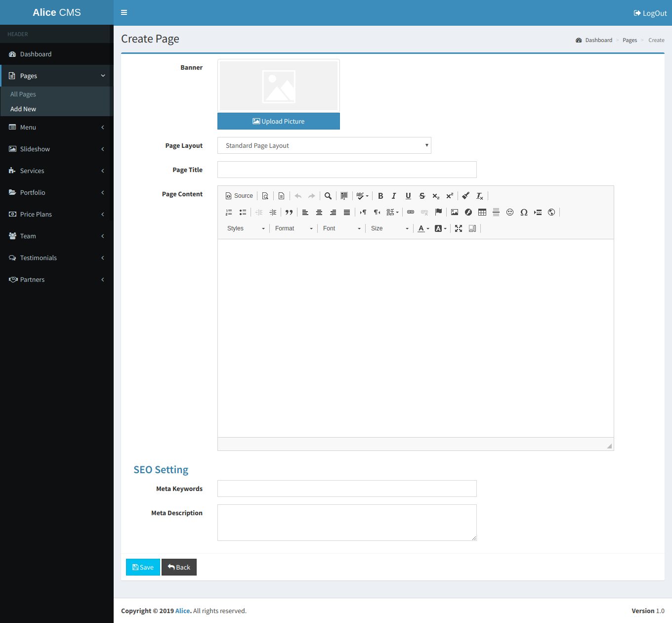Viewport: 672px width, 623px height.
Task: Click the Back button
Action: 179,567
